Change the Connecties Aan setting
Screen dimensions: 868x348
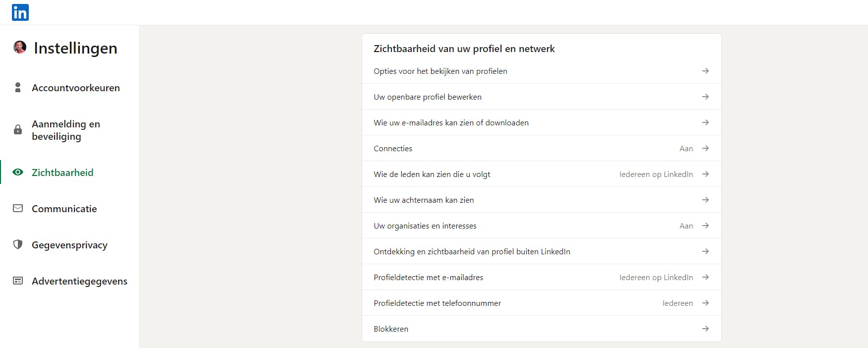point(686,149)
